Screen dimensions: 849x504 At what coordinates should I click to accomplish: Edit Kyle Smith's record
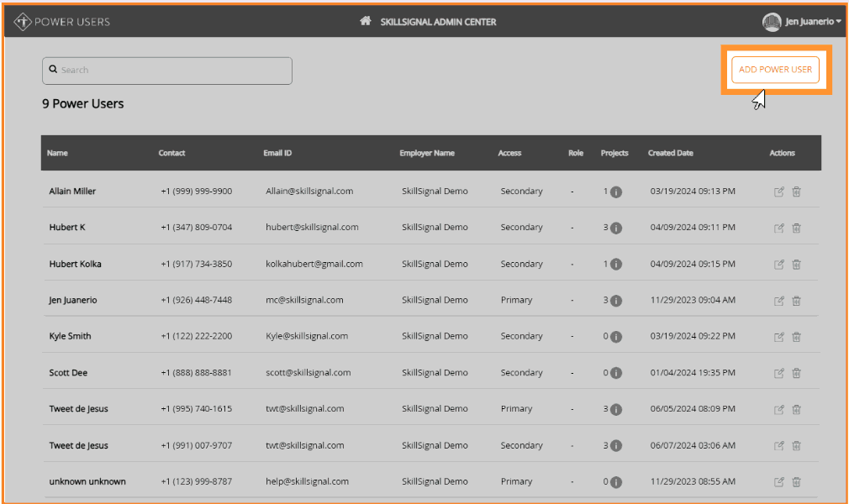click(778, 337)
